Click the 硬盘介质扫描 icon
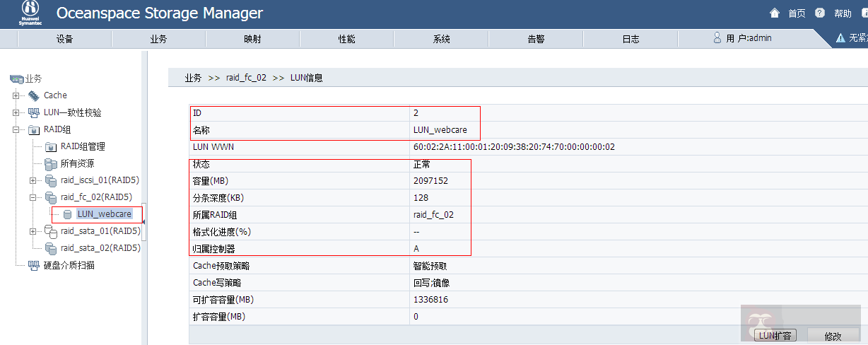Viewport: 868px width, 345px height. click(x=34, y=265)
